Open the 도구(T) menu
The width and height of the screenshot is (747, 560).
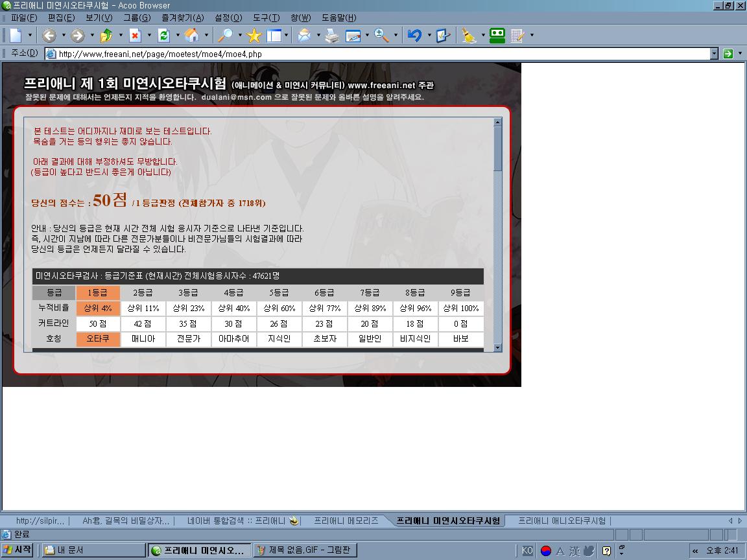click(x=266, y=17)
